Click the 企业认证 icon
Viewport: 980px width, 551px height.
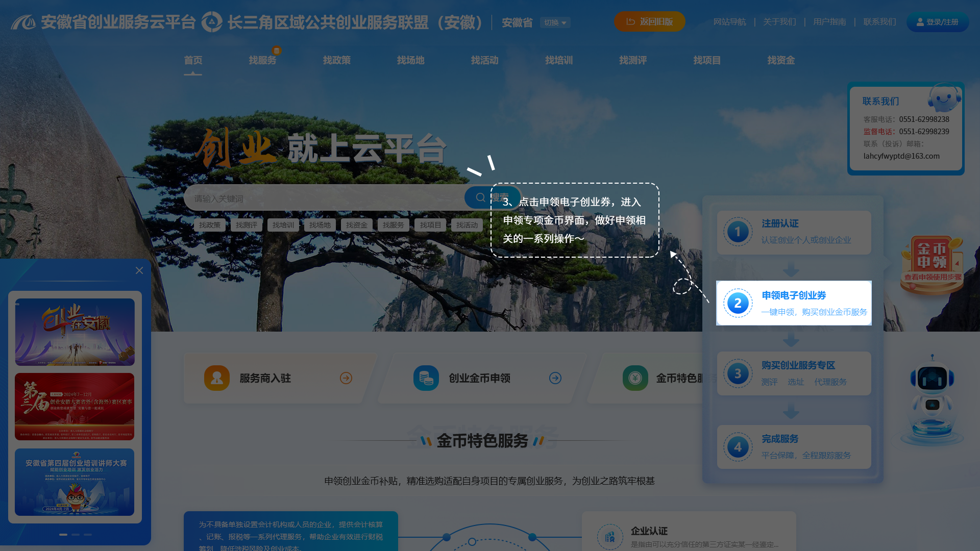tap(610, 537)
